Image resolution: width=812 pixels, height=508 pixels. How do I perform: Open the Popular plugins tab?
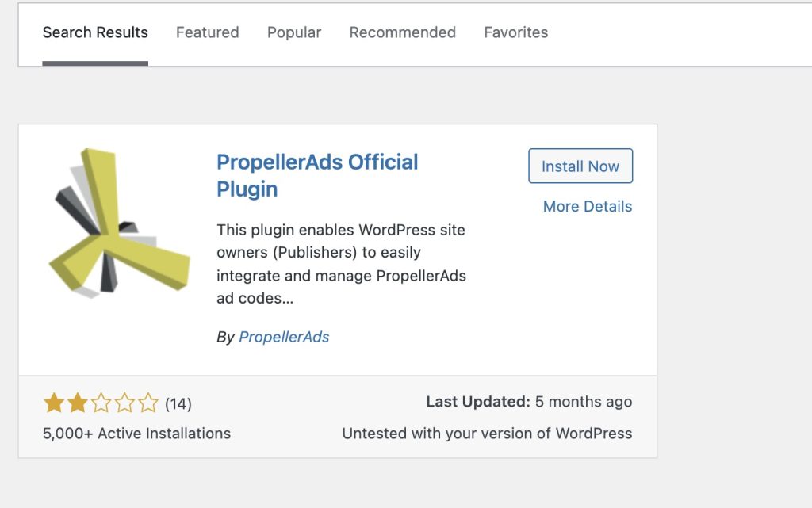[x=293, y=32]
